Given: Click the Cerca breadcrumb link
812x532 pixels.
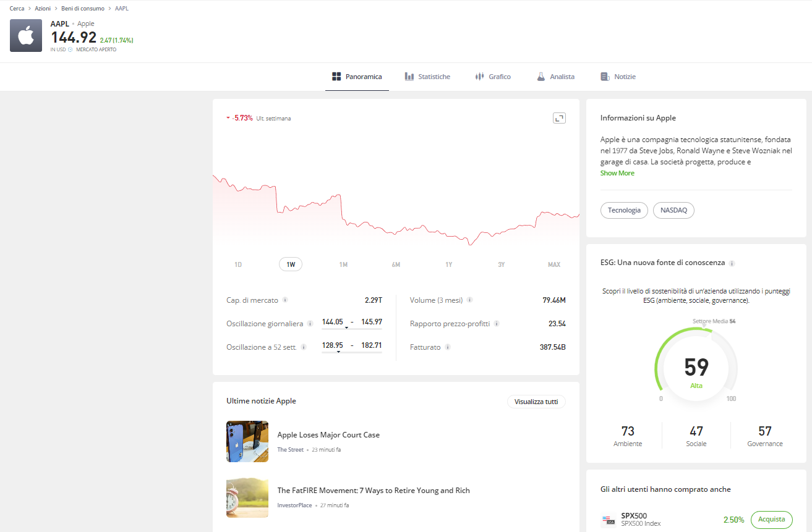Looking at the screenshot, I should [17, 9].
